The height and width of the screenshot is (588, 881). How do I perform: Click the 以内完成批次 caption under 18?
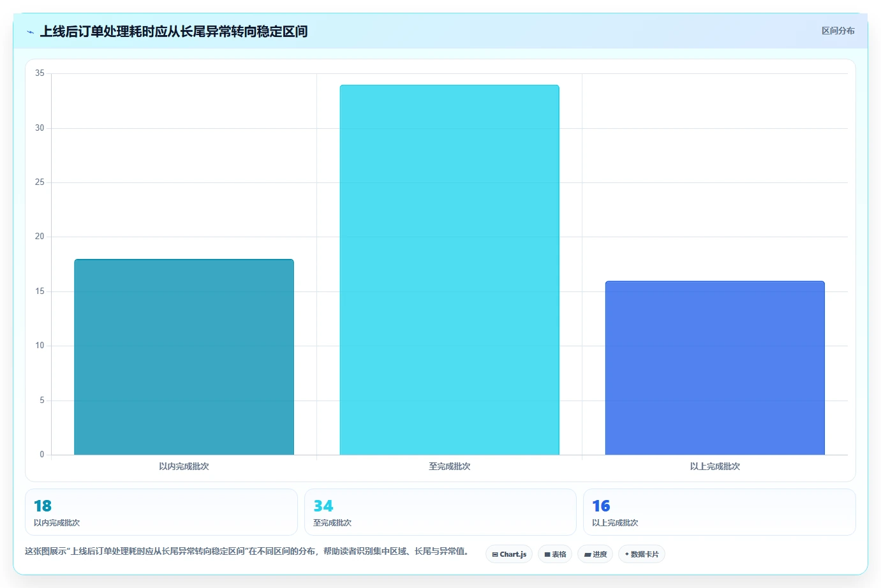click(57, 523)
